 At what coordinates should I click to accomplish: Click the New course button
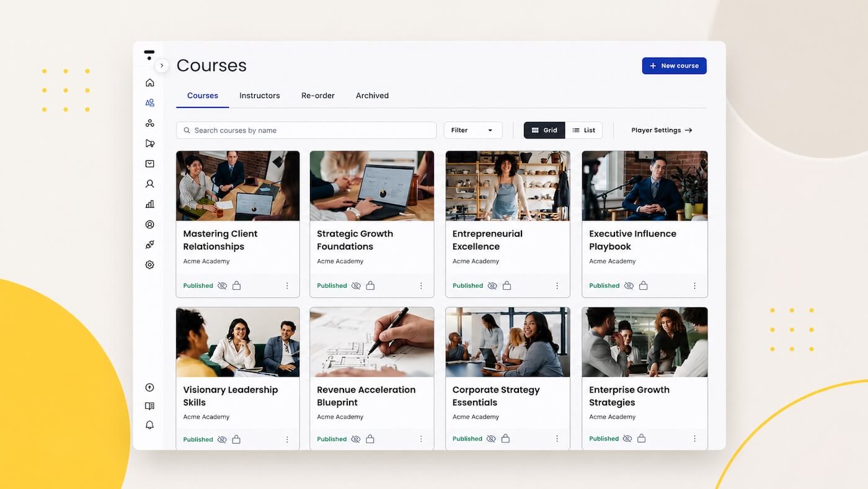pos(674,66)
